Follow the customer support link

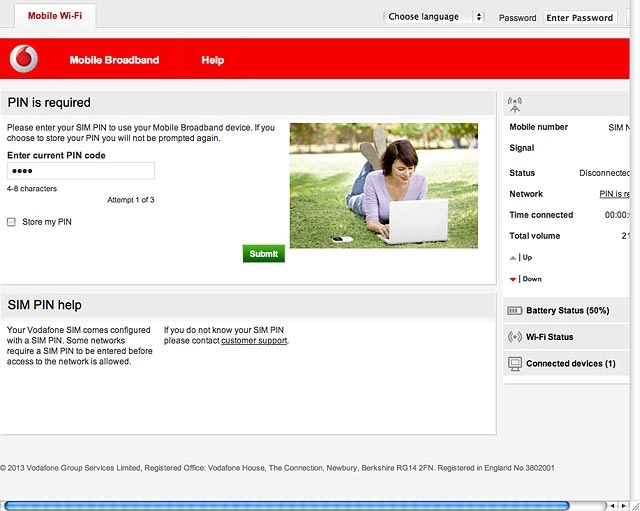[x=254, y=340]
